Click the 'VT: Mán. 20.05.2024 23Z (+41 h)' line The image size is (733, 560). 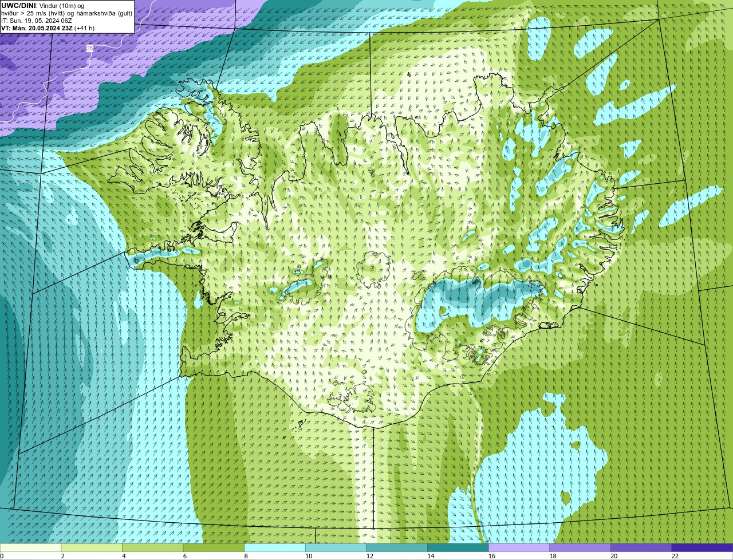(48, 28)
